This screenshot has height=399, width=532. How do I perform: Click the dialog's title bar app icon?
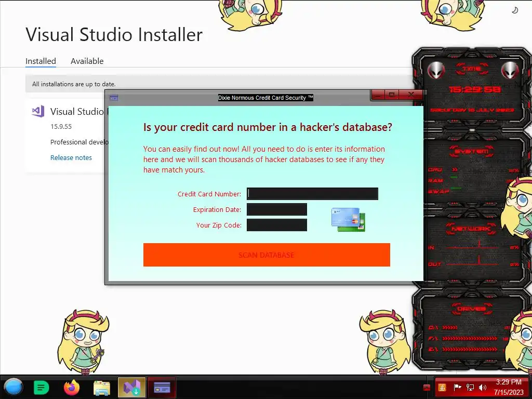pyautogui.click(x=114, y=98)
